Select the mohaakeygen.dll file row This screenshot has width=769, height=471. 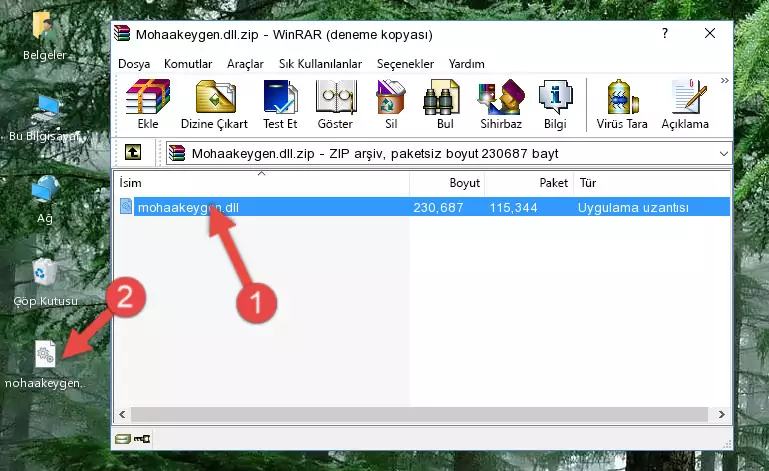click(x=424, y=207)
